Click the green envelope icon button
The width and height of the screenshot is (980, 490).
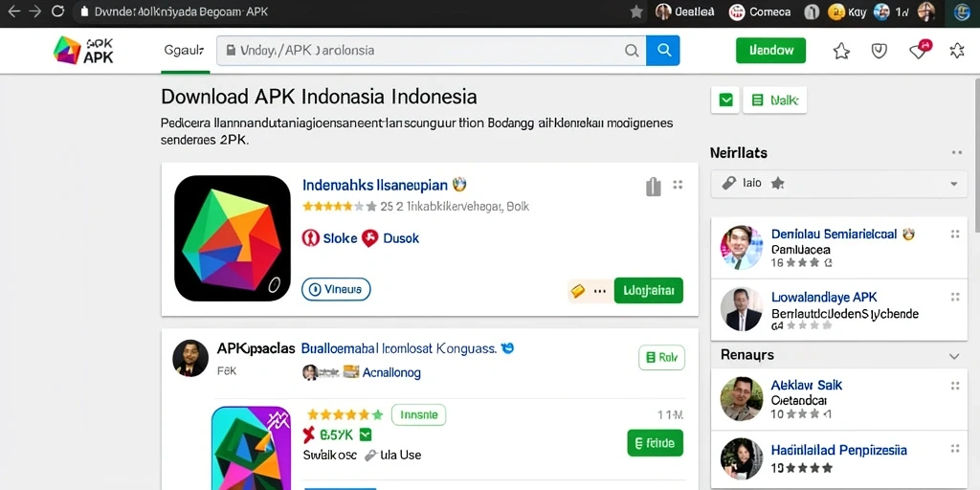click(x=725, y=100)
